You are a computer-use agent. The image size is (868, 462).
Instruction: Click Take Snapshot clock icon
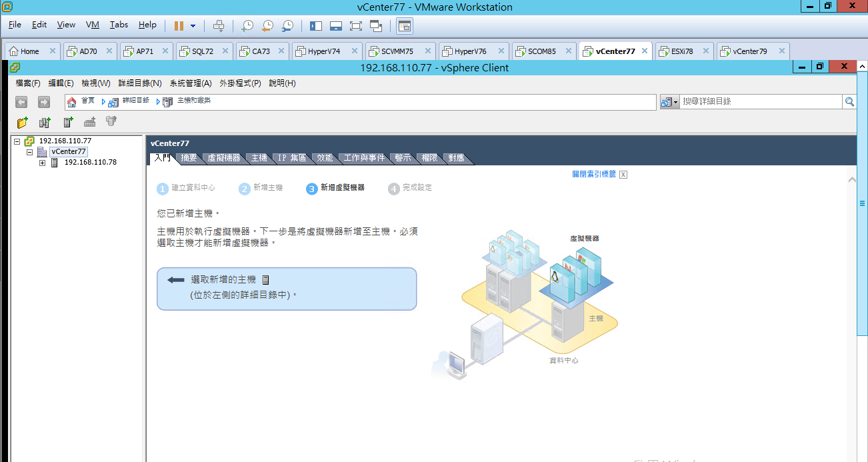[247, 26]
